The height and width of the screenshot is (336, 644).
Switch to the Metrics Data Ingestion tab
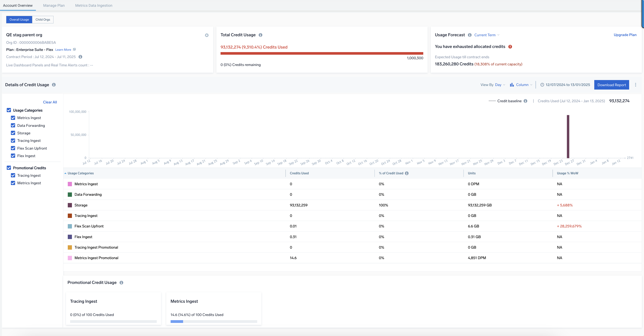(94, 5)
